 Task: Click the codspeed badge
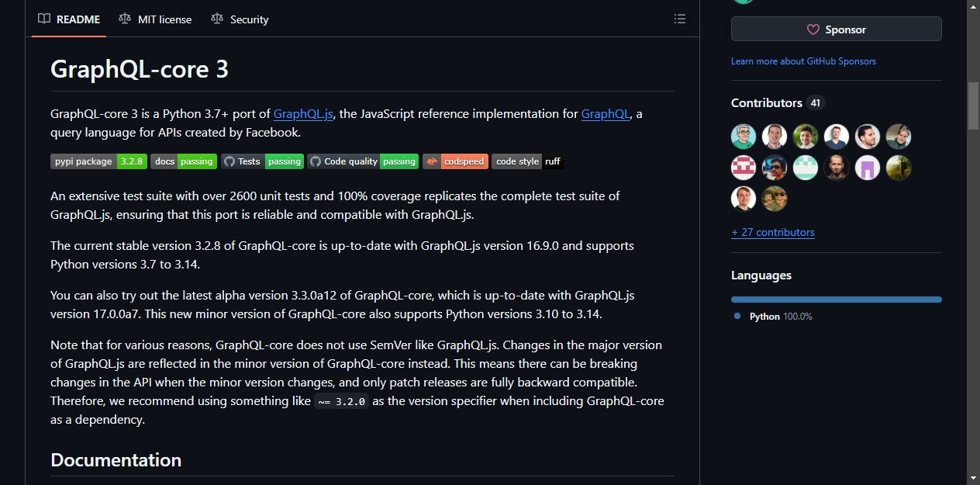[x=455, y=161]
